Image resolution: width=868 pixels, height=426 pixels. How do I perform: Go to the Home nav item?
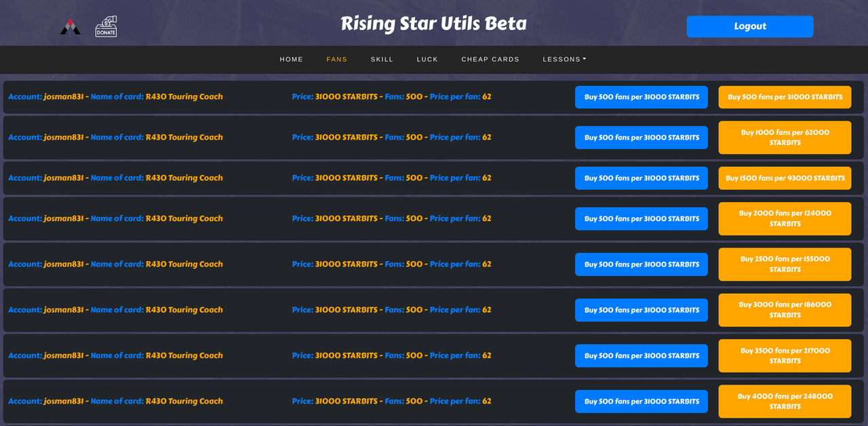tap(292, 59)
